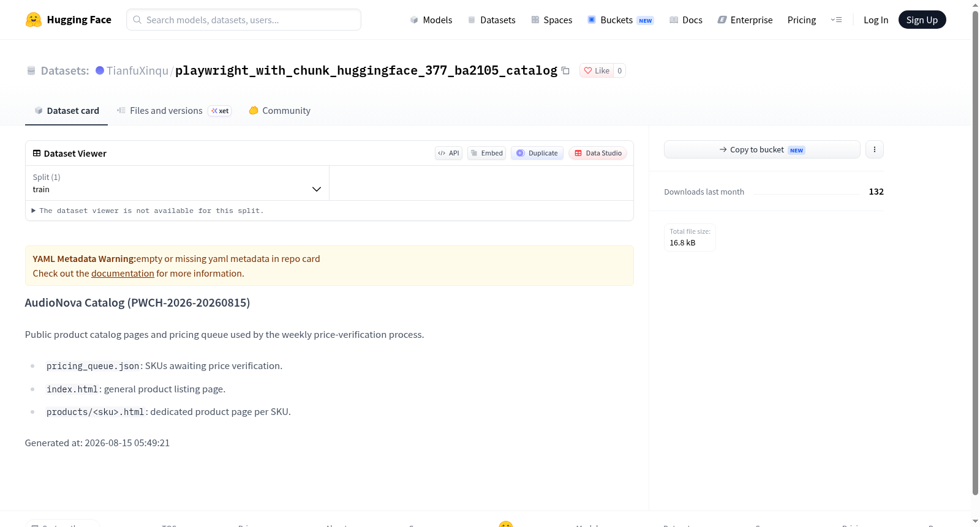
Task: Click the Generated at timestamp text
Action: [97, 443]
